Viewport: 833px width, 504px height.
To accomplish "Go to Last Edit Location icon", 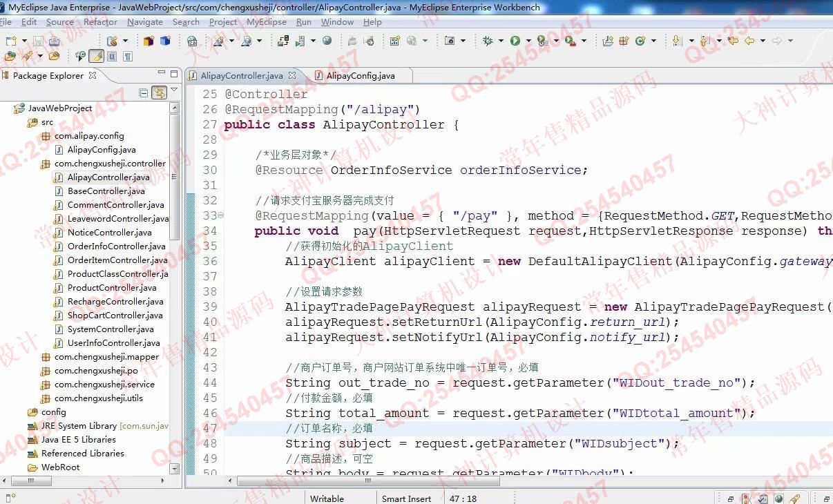I will point(732,41).
